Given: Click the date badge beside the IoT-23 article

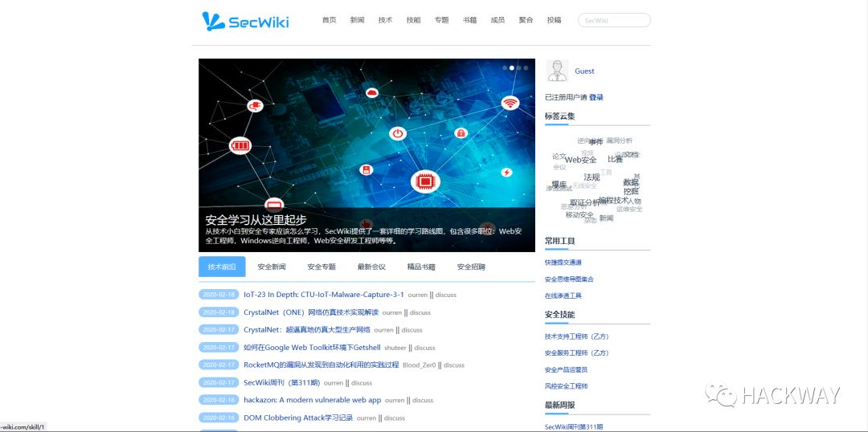Looking at the screenshot, I should pos(218,295).
